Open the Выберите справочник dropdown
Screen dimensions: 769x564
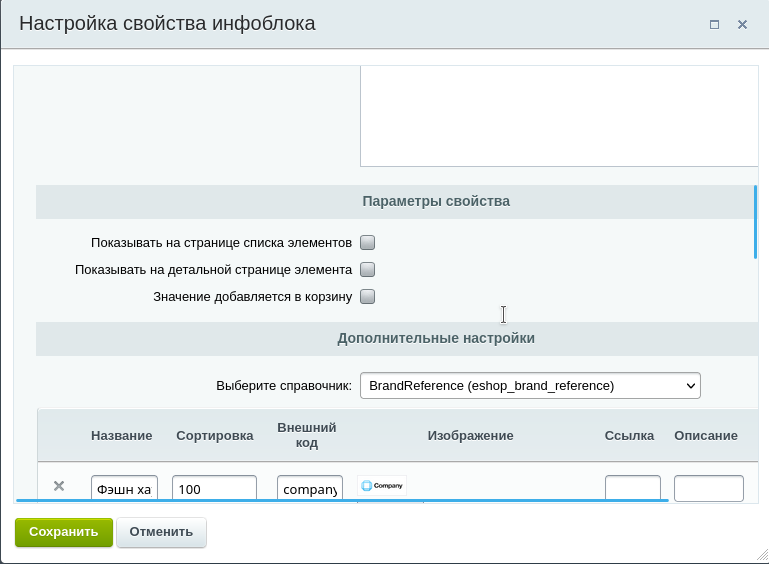click(x=530, y=386)
